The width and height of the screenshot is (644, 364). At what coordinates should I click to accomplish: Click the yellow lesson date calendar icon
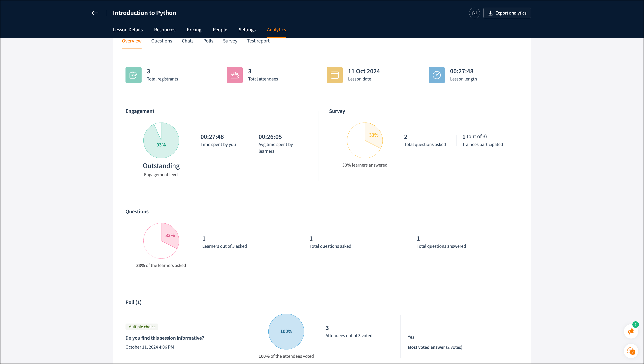pyautogui.click(x=335, y=75)
